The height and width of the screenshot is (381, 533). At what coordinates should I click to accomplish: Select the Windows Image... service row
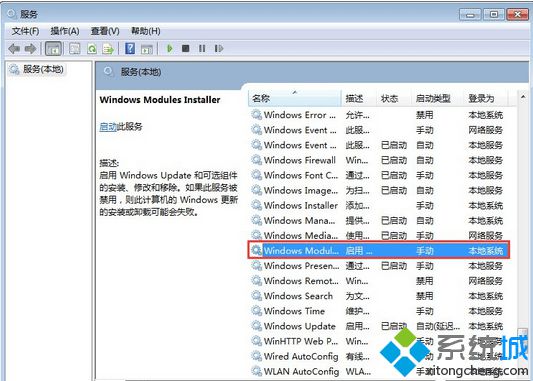379,190
